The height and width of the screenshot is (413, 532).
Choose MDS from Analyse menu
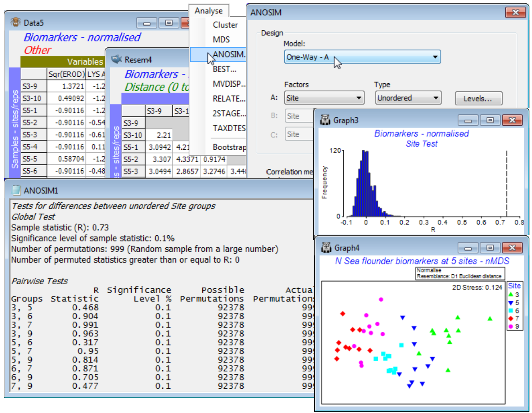221,39
